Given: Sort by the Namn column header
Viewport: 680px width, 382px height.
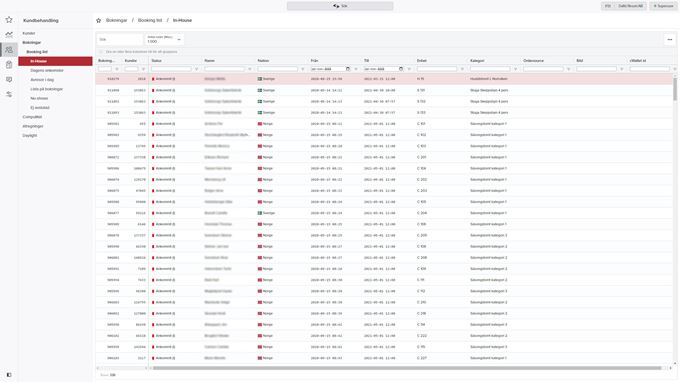Looking at the screenshot, I should pyautogui.click(x=209, y=61).
